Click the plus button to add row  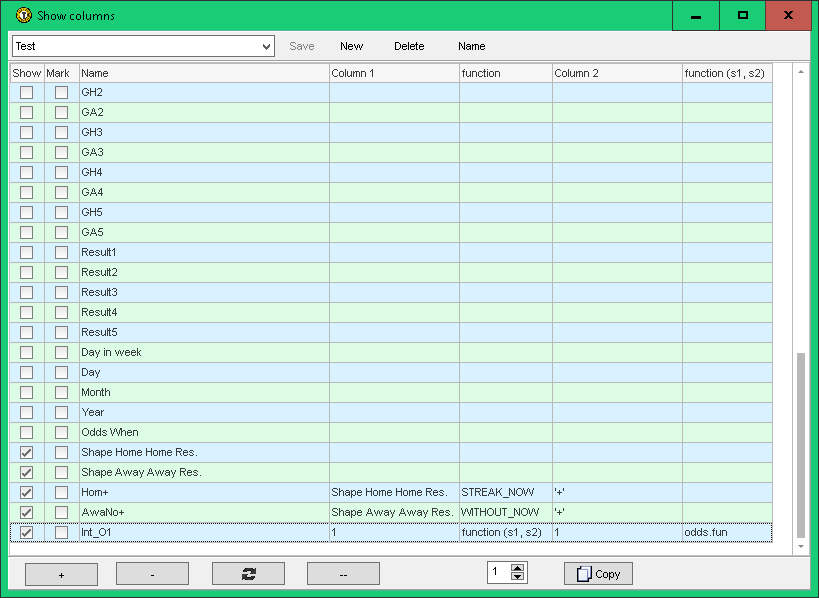61,573
